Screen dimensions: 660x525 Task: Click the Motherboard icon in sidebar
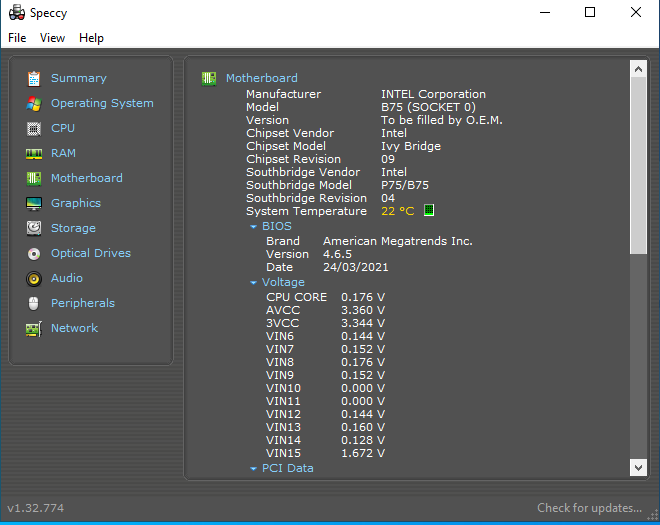click(x=34, y=179)
